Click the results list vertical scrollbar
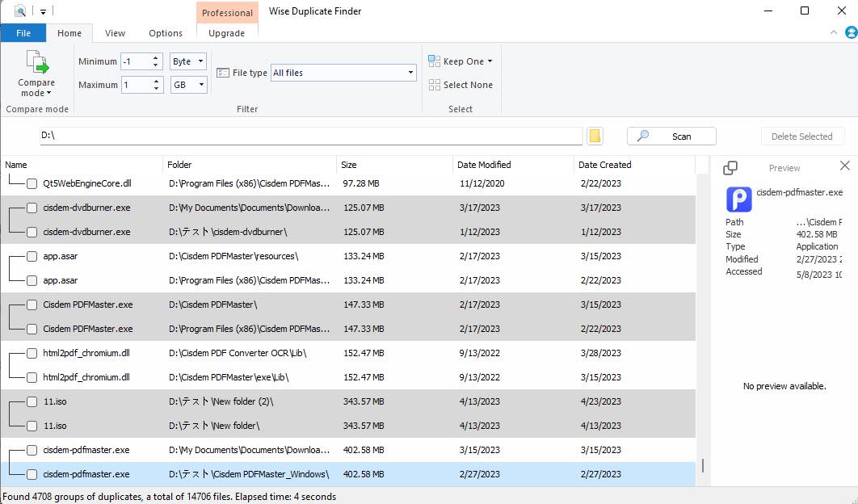Screen dimensions: 858x504 (x=702, y=465)
